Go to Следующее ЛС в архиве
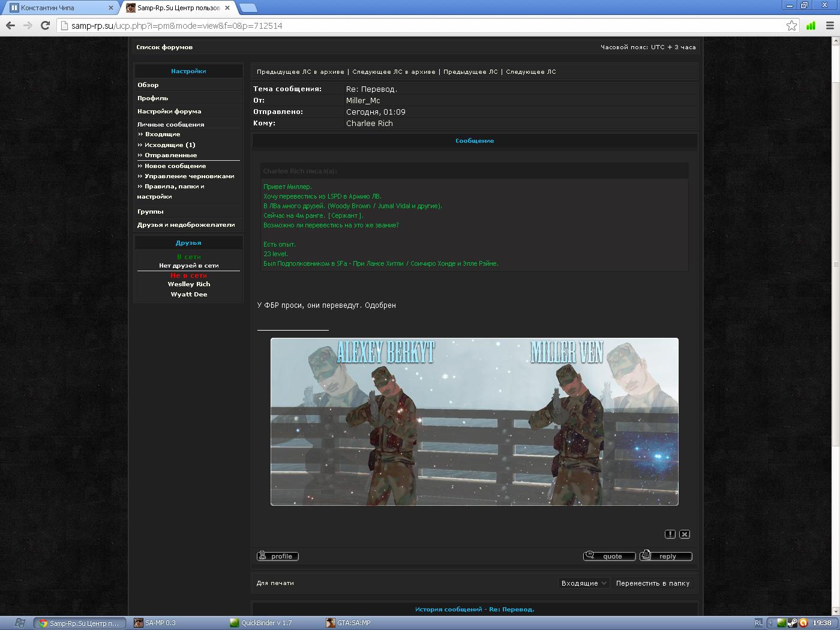840x630 pixels. (x=394, y=71)
